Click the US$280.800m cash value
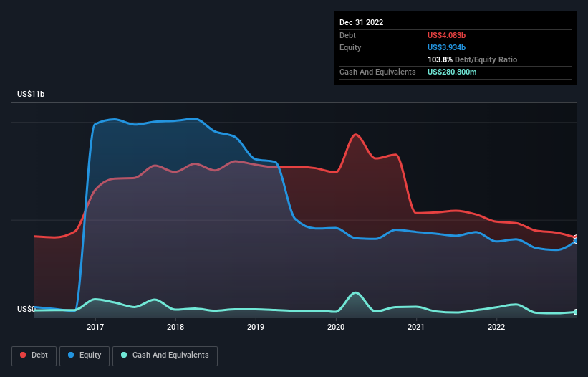 (x=452, y=72)
